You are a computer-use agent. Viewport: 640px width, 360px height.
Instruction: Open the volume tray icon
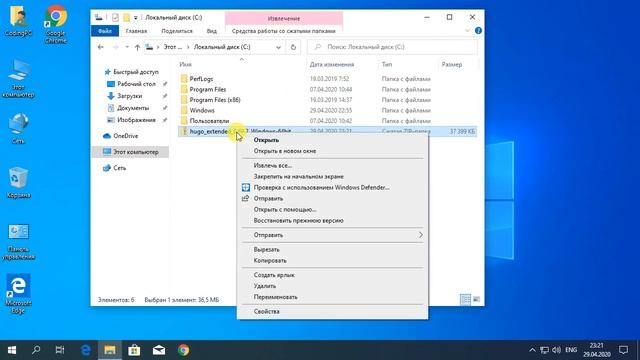click(x=556, y=350)
